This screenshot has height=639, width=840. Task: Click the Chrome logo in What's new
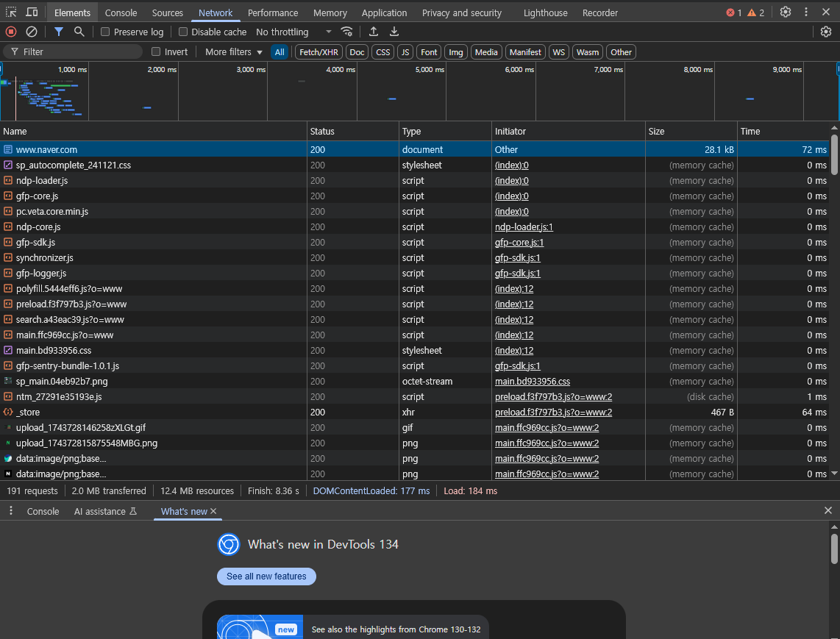click(229, 544)
